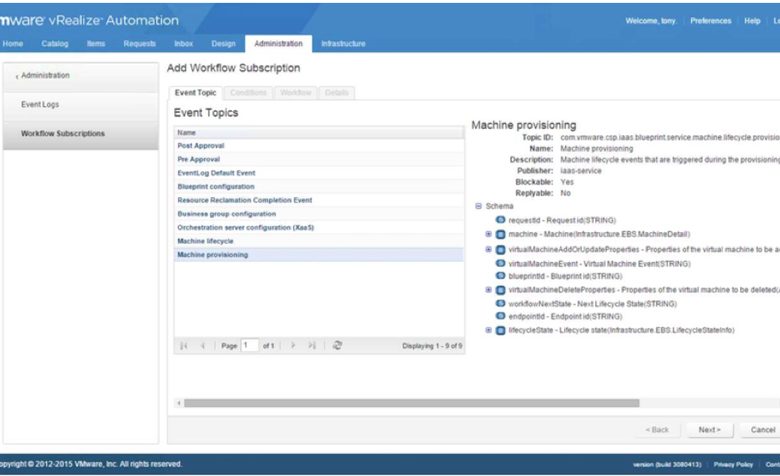Expand the machine schema node
Viewport: 780px width, 476px height.
[x=488, y=234]
